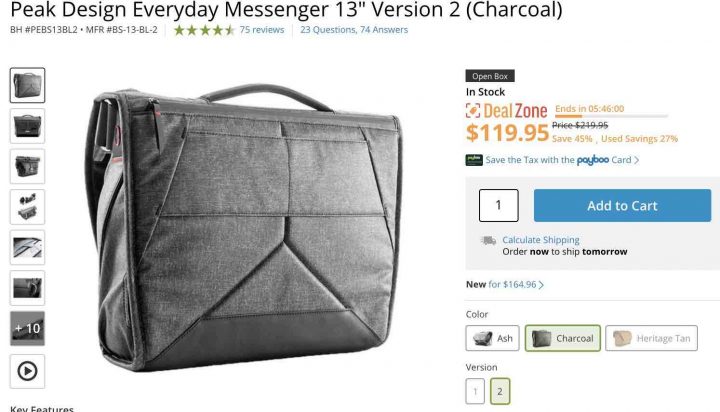Choose the Ash color option

[x=492, y=338]
